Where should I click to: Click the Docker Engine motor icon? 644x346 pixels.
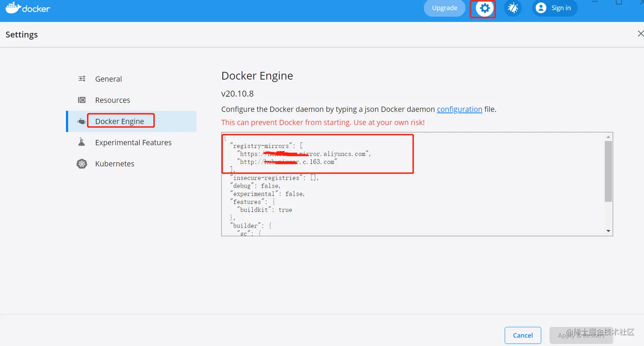pyautogui.click(x=81, y=121)
